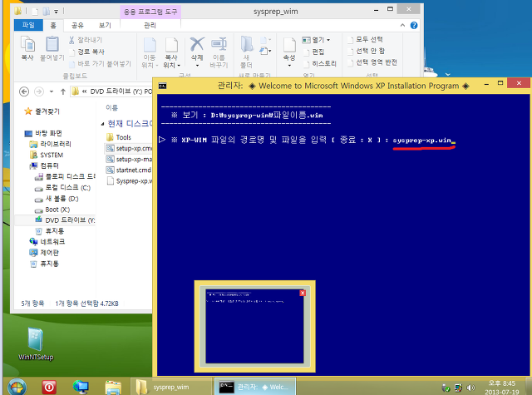The image size is (532, 395).
Task: Select DVD 드라이브 (Y:) in navigation tree
Action: pos(65,220)
